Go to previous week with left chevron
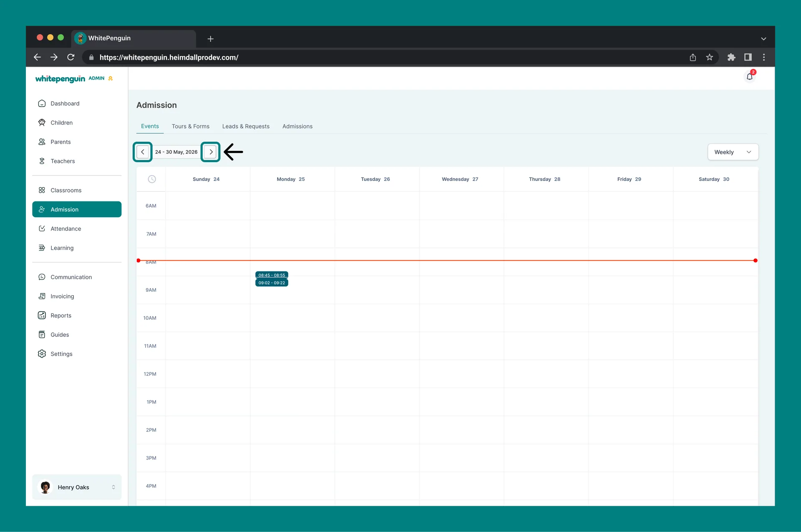801x532 pixels. [143, 152]
